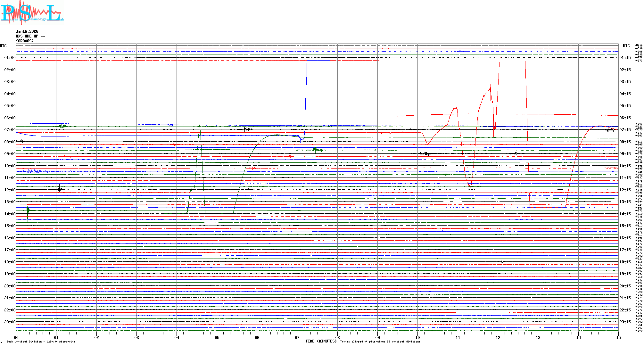Click the large green spike near 13:30 trace start

pos(28,210)
